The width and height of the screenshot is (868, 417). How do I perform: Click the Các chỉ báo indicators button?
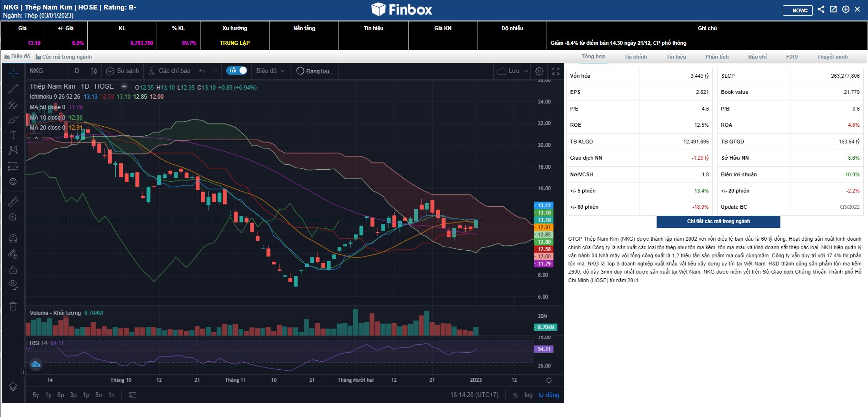click(x=169, y=71)
